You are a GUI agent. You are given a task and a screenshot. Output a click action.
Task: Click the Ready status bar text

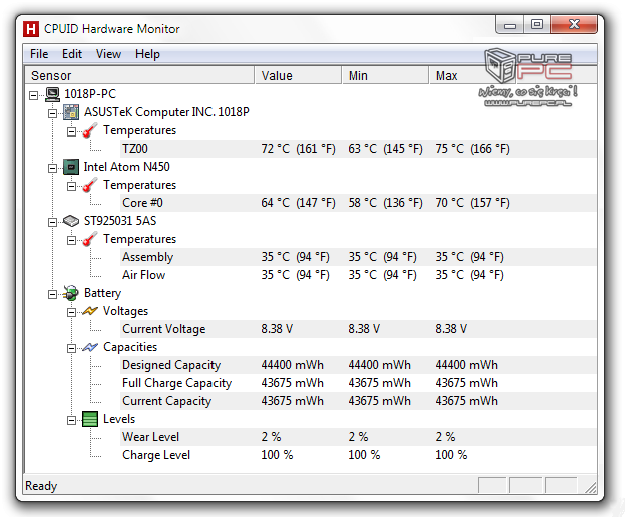(x=41, y=486)
